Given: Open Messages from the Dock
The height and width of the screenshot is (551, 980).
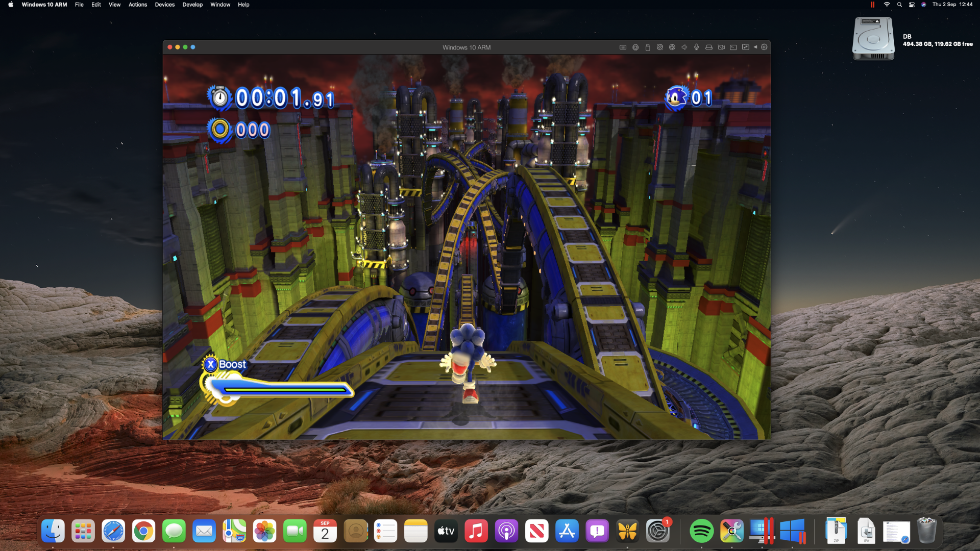Looking at the screenshot, I should [x=174, y=531].
